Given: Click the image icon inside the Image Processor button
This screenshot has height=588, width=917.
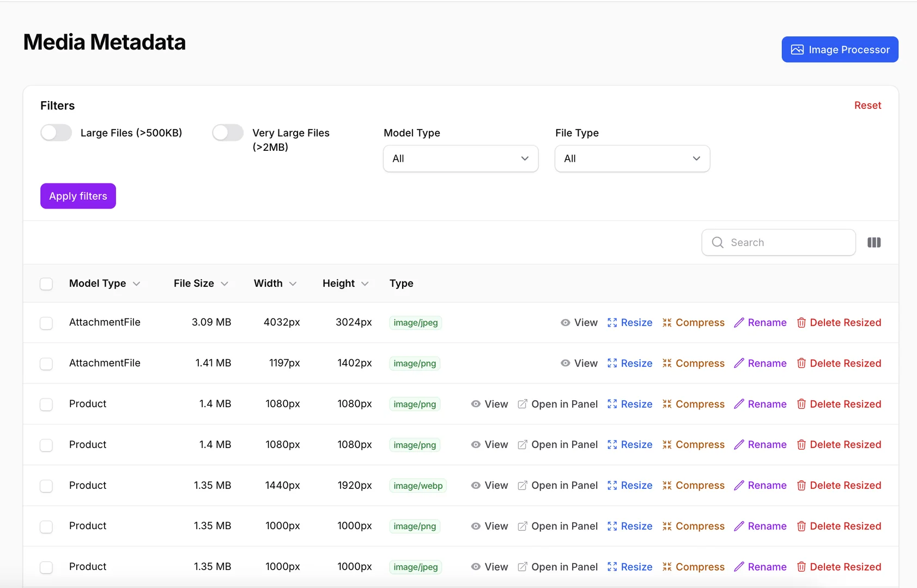Looking at the screenshot, I should [x=798, y=49].
